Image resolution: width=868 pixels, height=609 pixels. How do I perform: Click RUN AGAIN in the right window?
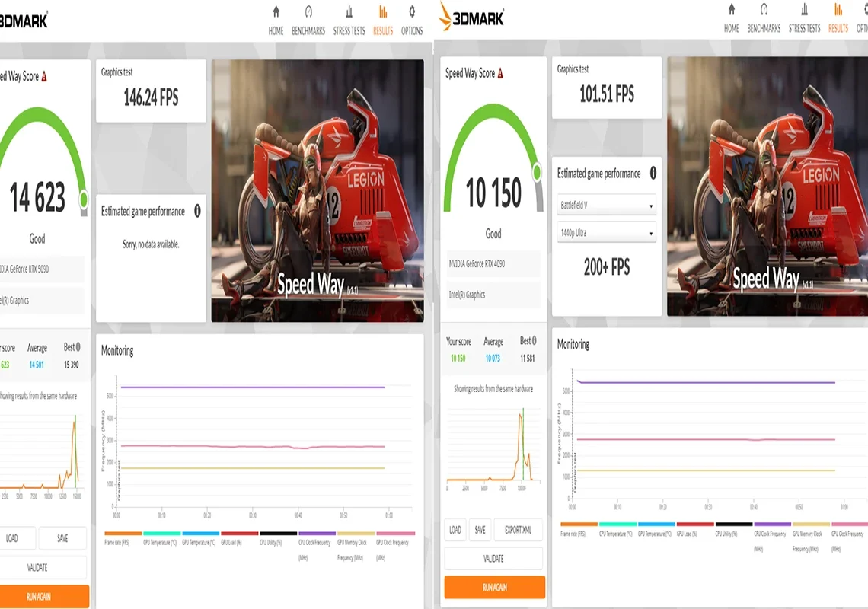[494, 587]
